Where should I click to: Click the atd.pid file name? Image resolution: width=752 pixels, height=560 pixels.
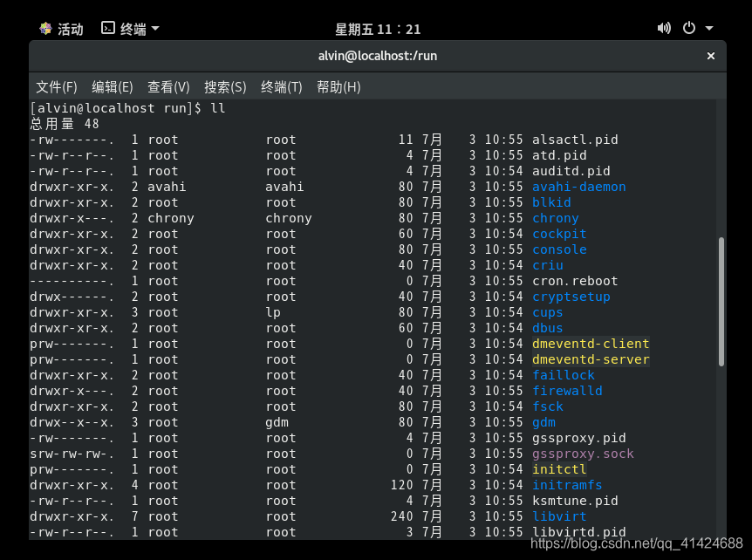pos(559,156)
